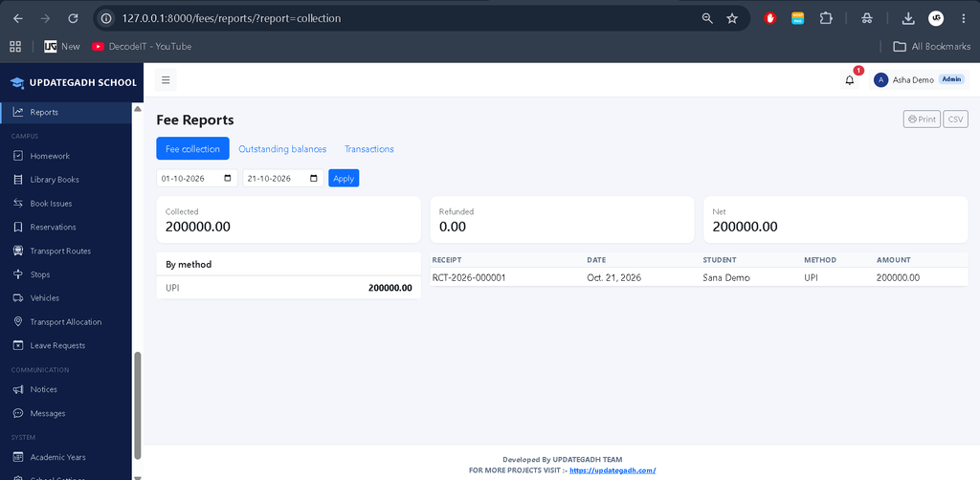Click the Messages chat bubble icon
This screenshot has width=980, height=480.
coord(18,413)
